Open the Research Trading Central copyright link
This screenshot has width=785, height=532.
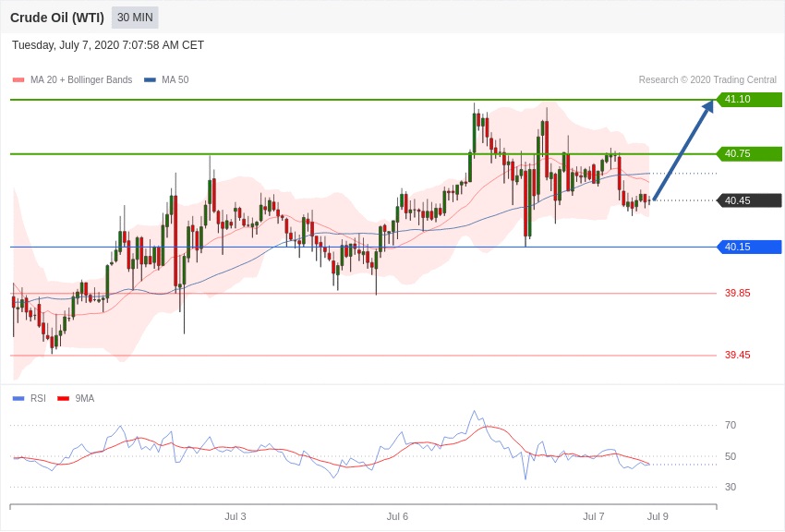tap(707, 80)
